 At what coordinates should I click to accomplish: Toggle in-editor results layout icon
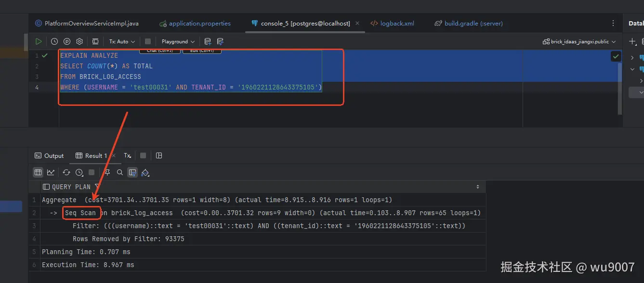pyautogui.click(x=95, y=41)
